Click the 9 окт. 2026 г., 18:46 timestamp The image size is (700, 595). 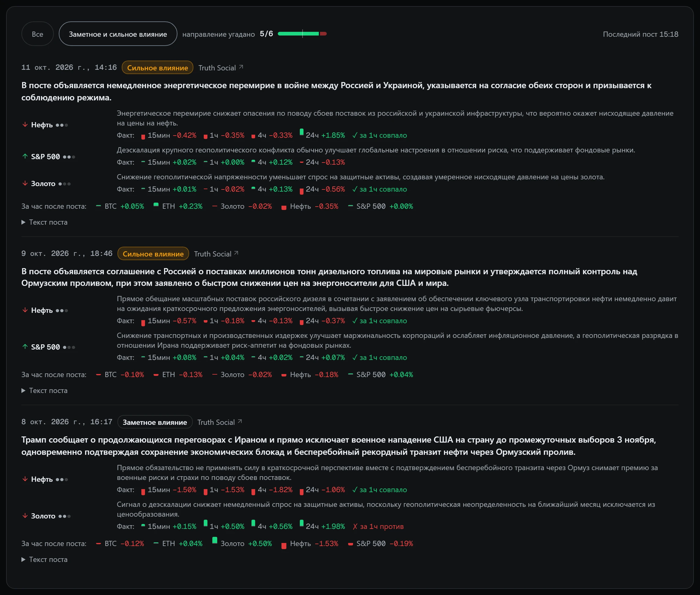coord(67,254)
